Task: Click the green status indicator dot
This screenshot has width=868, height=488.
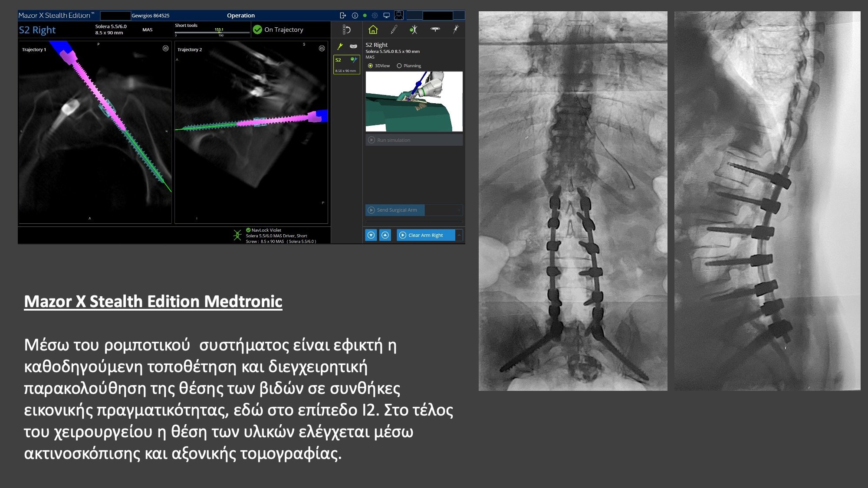Action: pos(365,16)
